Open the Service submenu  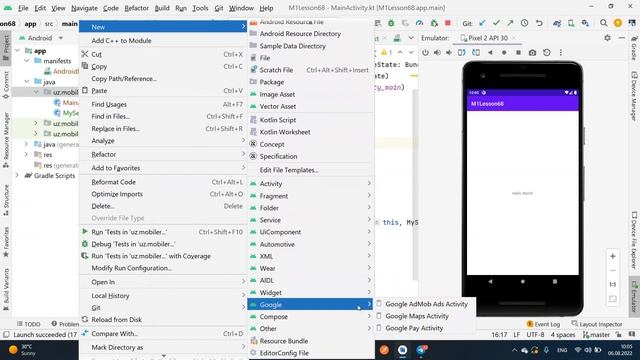(310, 220)
